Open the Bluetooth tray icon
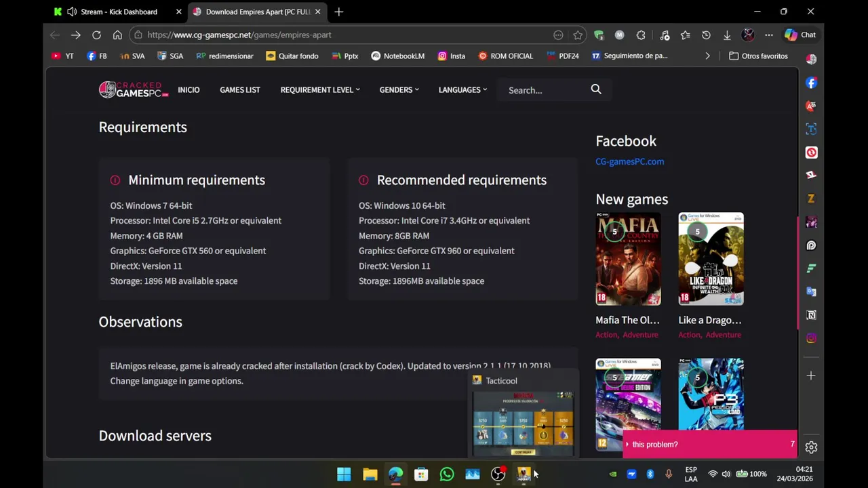This screenshot has width=868, height=488. click(x=650, y=474)
